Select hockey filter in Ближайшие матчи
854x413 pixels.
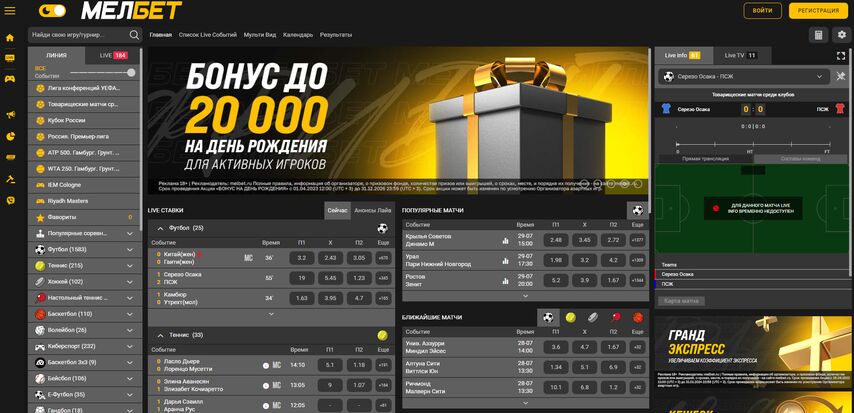pyautogui.click(x=593, y=318)
